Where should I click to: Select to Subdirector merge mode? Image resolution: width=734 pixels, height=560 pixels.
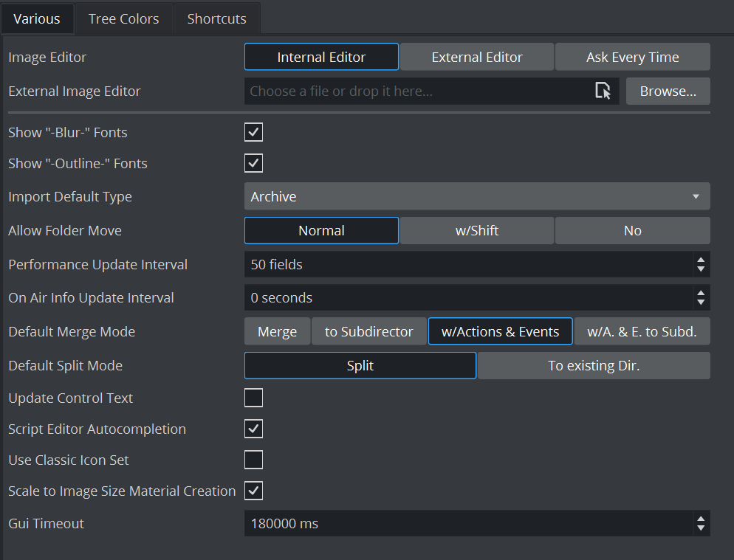point(368,332)
